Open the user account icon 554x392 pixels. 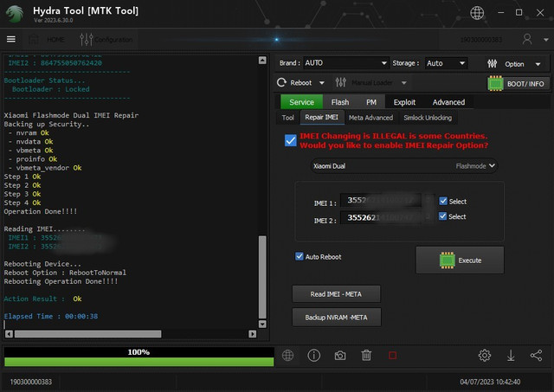pyautogui.click(x=527, y=39)
